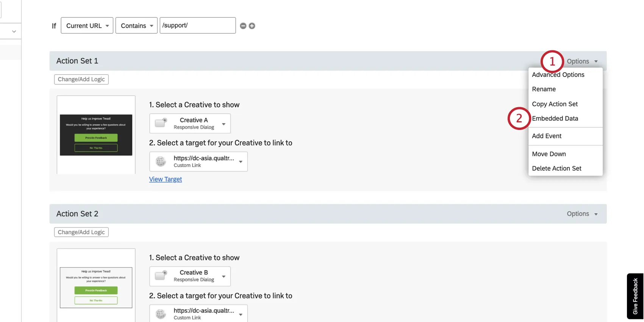
Task: Expand Creative A Responsive Dialog selector
Action: 224,124
